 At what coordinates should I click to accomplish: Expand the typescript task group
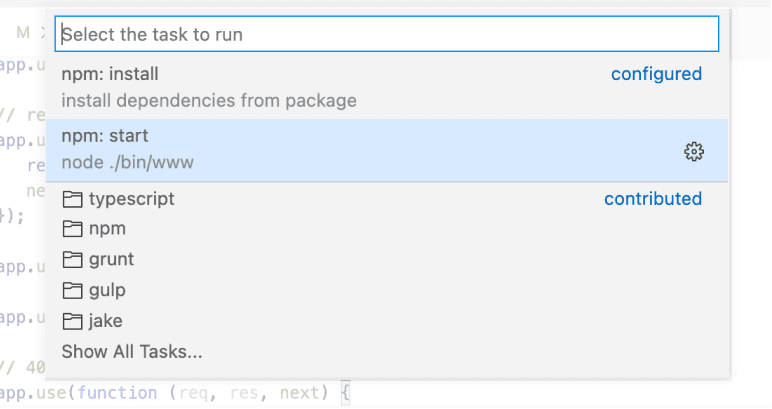[131, 199]
